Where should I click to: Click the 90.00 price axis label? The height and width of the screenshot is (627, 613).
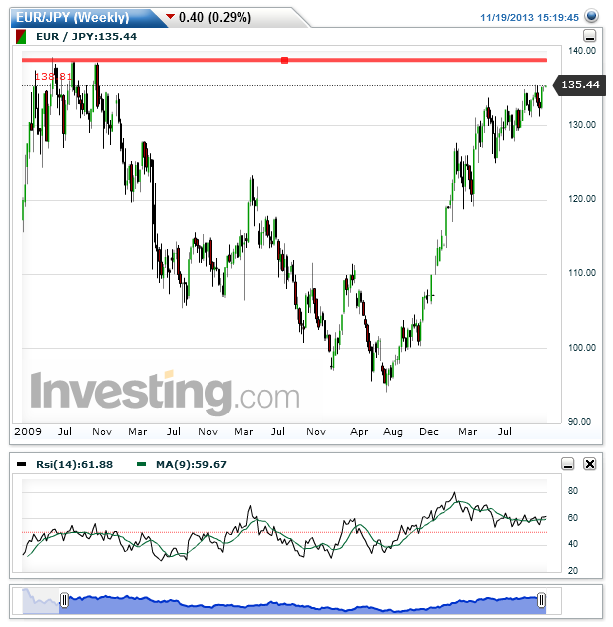(x=579, y=421)
